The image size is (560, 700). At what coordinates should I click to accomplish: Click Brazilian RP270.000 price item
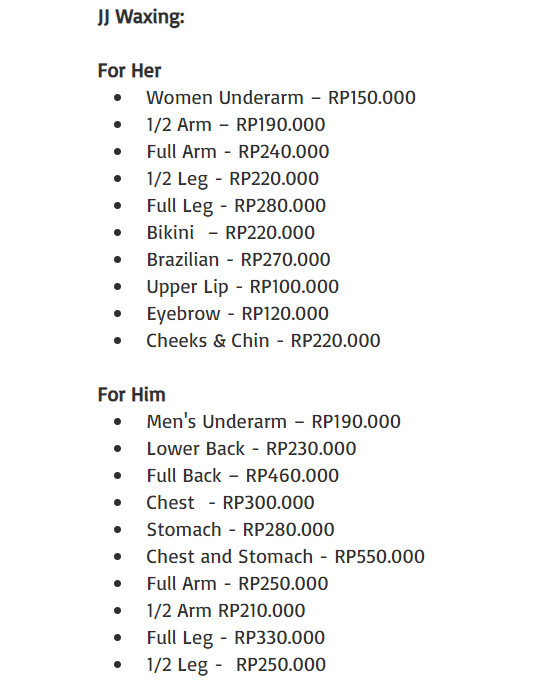pos(238,260)
